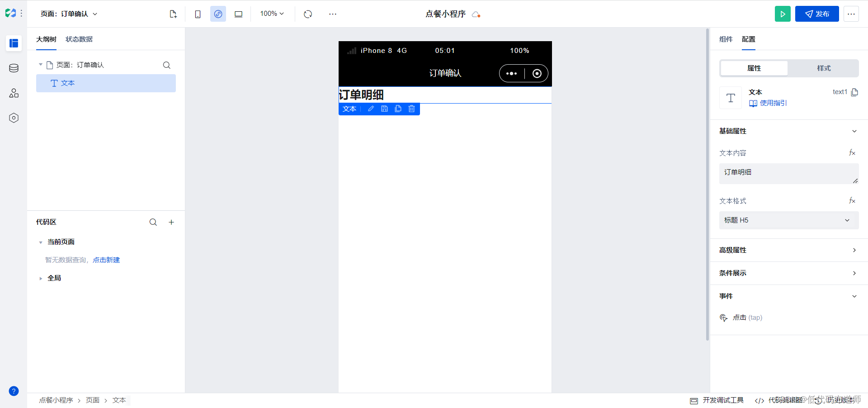The image size is (868, 408).
Task: Bind expression fx for 文本内容
Action: 852,153
